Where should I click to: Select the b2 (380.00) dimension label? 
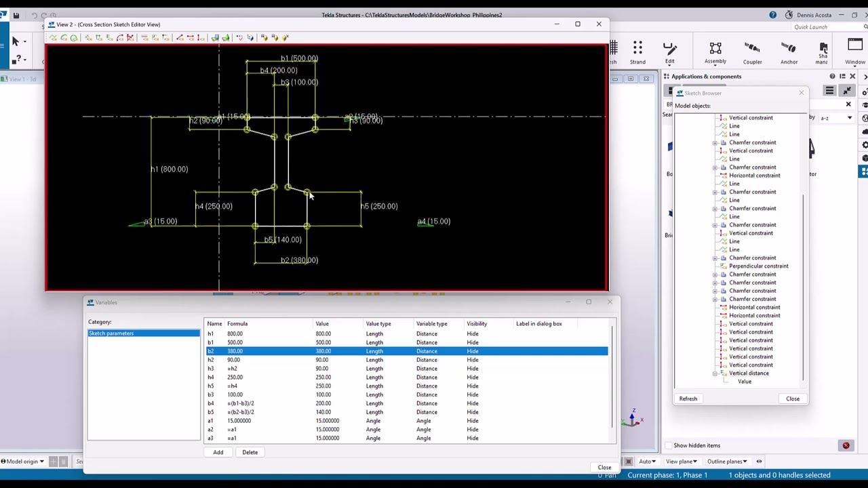pyautogui.click(x=299, y=260)
